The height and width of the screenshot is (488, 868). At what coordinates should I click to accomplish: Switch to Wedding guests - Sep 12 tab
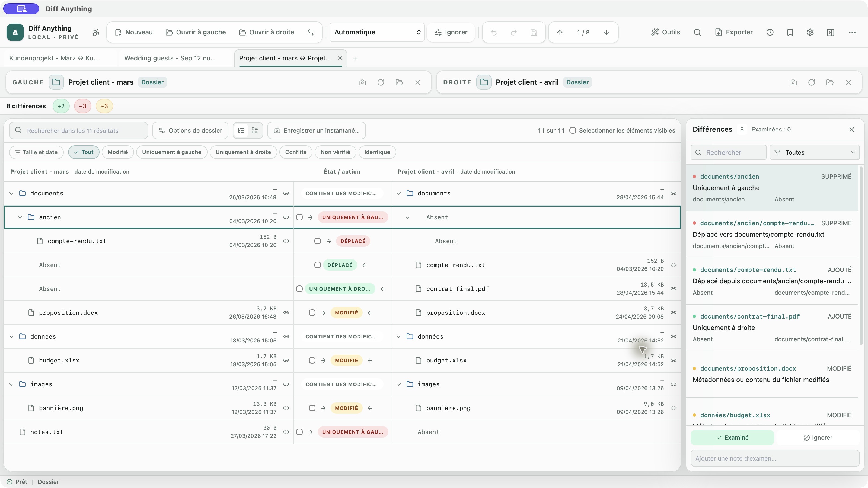(x=170, y=58)
